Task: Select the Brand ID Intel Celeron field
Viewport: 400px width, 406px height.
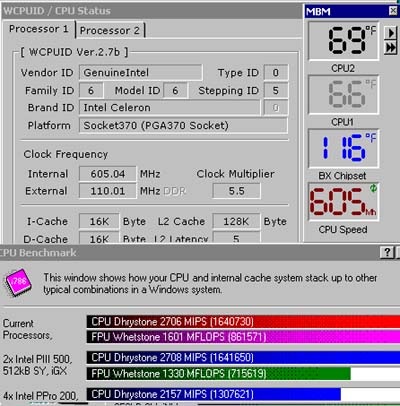Action: [170, 108]
